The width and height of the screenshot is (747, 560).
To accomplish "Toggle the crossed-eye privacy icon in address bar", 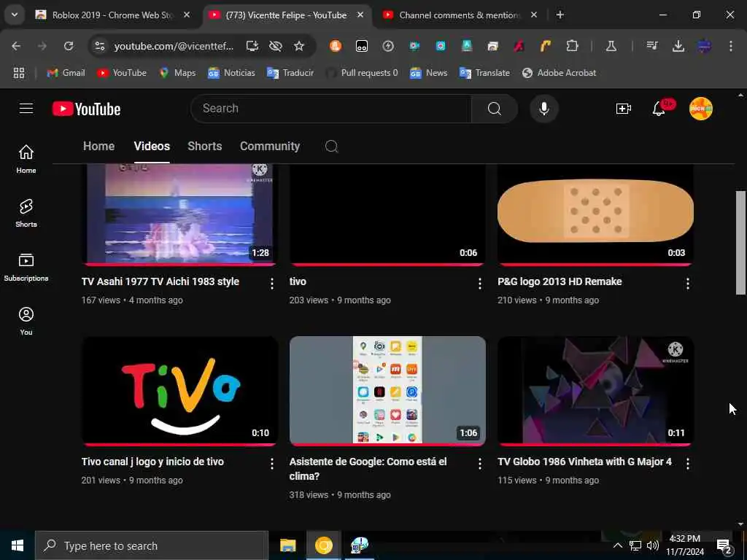I will (275, 46).
